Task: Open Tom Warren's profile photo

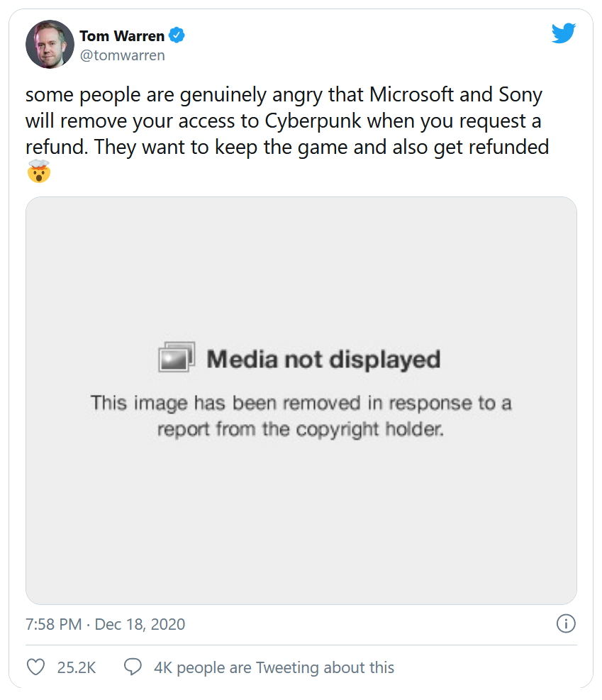Action: (x=50, y=44)
